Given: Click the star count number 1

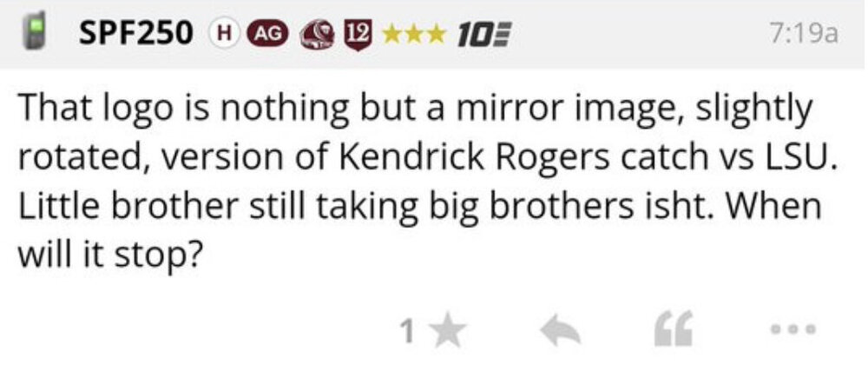Looking at the screenshot, I should (405, 330).
